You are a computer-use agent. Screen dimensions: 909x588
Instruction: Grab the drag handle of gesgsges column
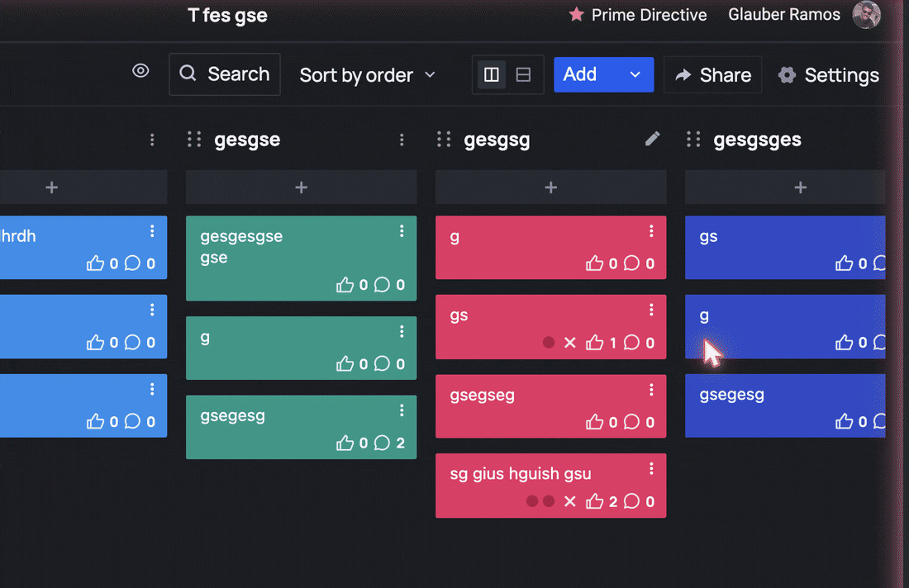point(693,140)
